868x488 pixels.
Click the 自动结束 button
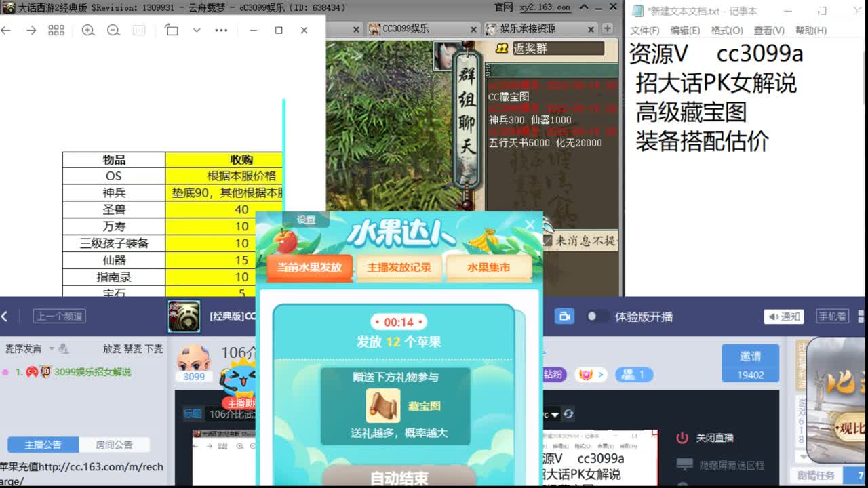[x=399, y=477]
